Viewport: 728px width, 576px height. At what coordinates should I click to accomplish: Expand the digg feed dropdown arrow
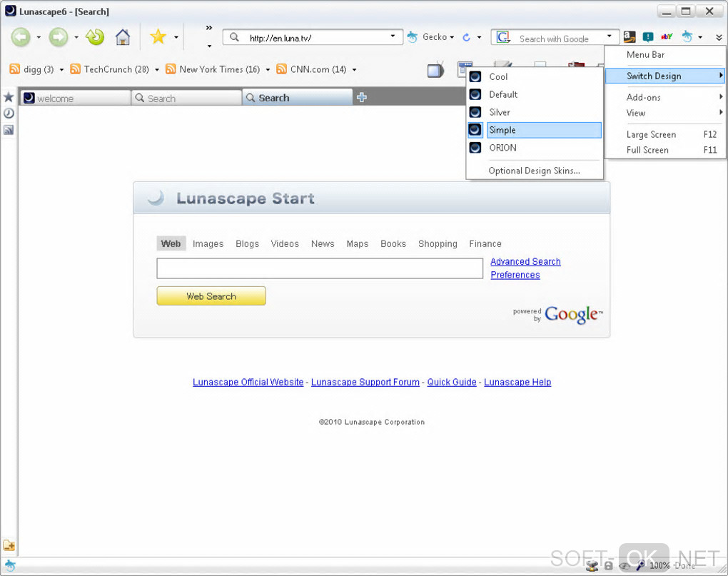coord(61,70)
